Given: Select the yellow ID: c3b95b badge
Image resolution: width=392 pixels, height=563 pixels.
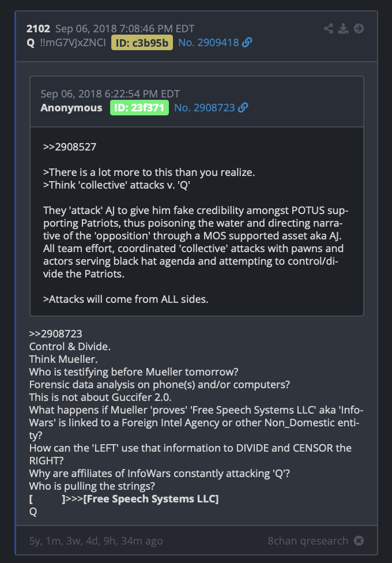Looking at the screenshot, I should [x=142, y=43].
